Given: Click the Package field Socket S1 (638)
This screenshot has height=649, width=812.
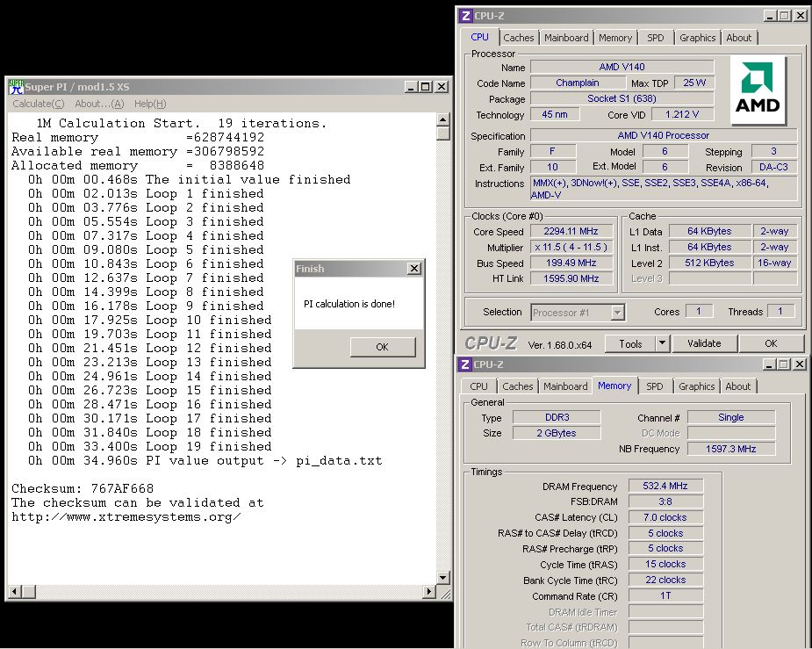Looking at the screenshot, I should pyautogui.click(x=622, y=98).
